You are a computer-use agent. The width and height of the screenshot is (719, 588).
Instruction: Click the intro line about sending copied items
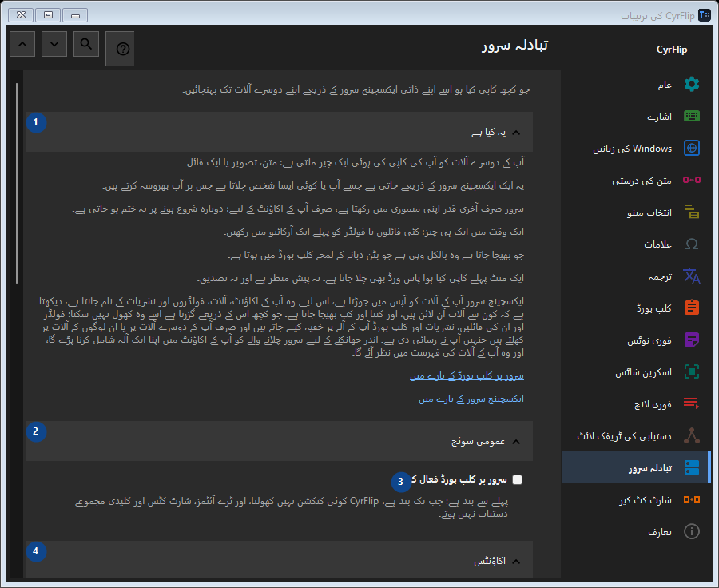coord(356,90)
